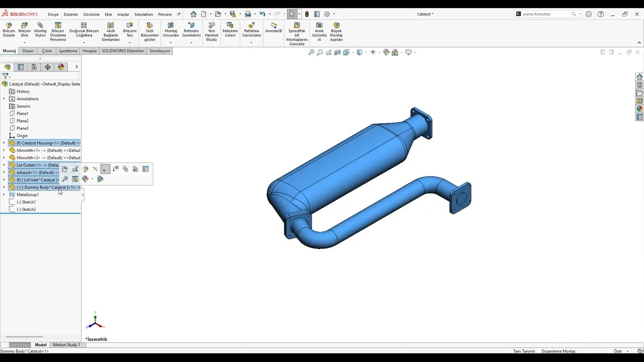Screen dimensions: 644x362
Task: Click the Home icon in title bar
Action: pos(193,14)
